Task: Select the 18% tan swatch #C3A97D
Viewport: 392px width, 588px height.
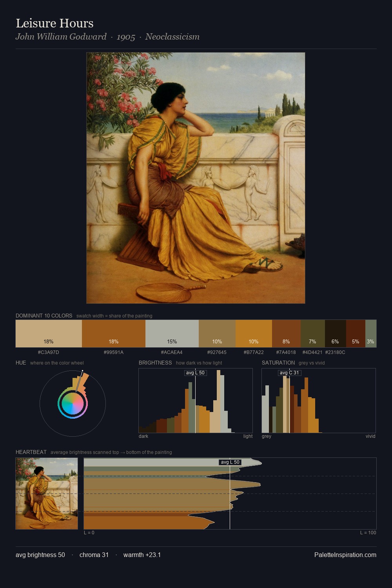Action: point(49,334)
